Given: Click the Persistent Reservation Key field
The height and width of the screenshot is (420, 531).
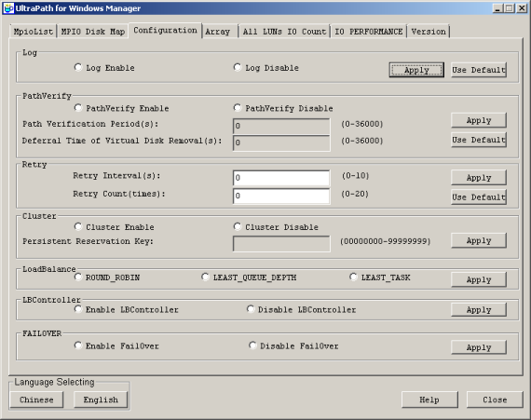Looking at the screenshot, I should pyautogui.click(x=281, y=244).
